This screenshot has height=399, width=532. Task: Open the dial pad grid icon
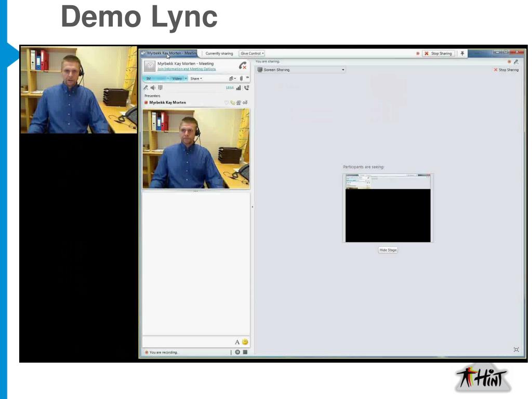tap(160, 87)
